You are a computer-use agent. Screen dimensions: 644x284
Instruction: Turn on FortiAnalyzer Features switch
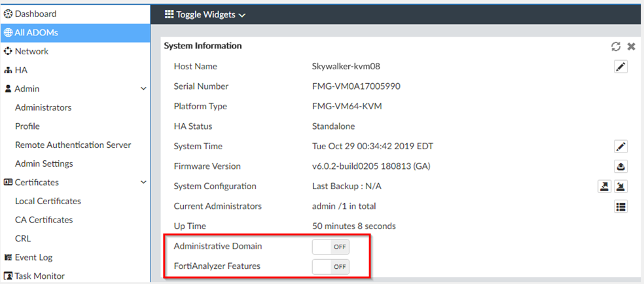pyautogui.click(x=331, y=267)
